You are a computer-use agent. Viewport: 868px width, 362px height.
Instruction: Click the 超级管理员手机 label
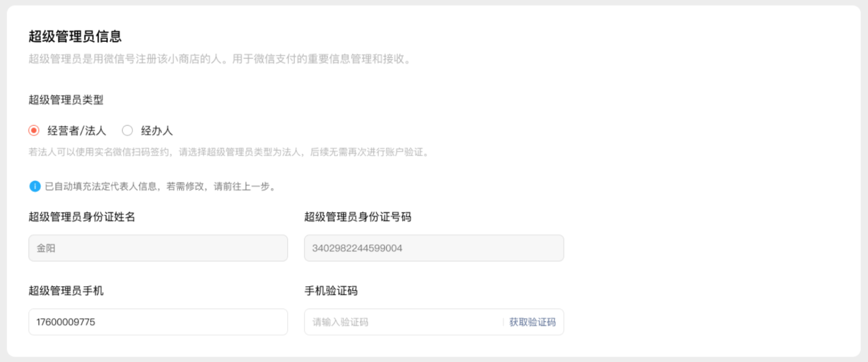tap(66, 290)
